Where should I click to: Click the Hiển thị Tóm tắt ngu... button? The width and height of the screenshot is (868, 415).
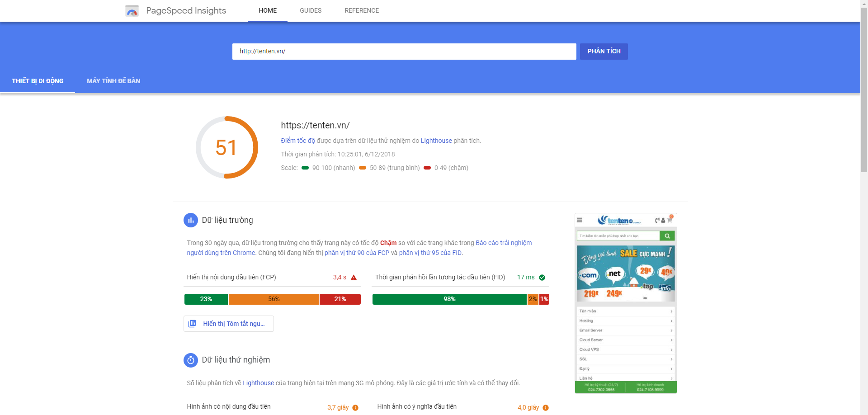point(229,324)
